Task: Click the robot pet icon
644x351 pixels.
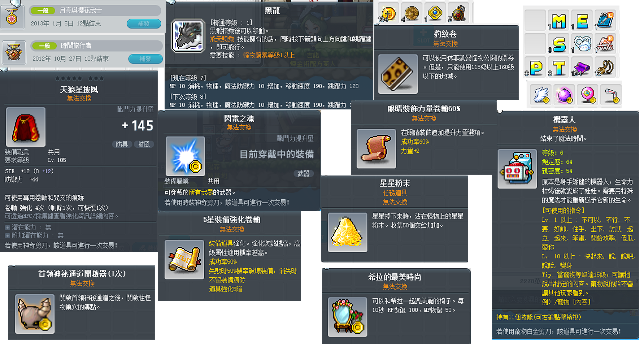Action: (517, 169)
